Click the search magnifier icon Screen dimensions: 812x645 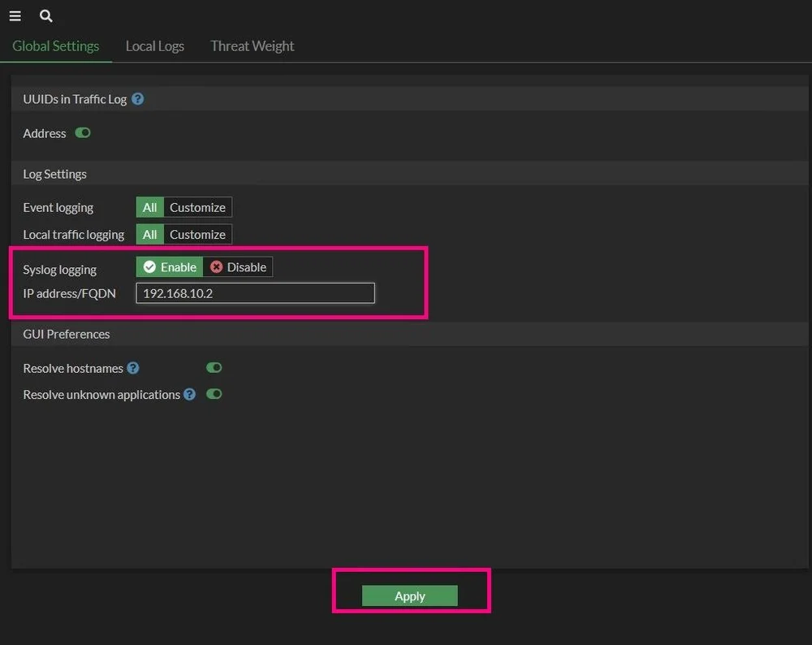click(x=45, y=15)
